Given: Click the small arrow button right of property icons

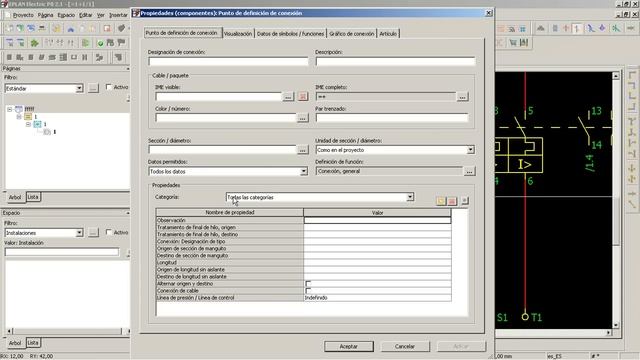Looking at the screenshot, I should 464,201.
